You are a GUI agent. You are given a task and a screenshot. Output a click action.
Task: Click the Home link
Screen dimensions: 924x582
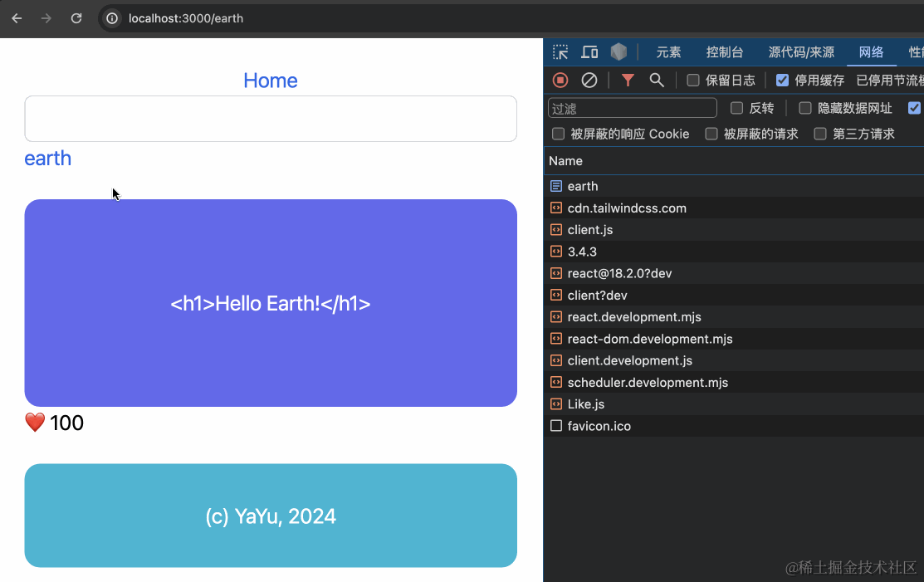270,81
